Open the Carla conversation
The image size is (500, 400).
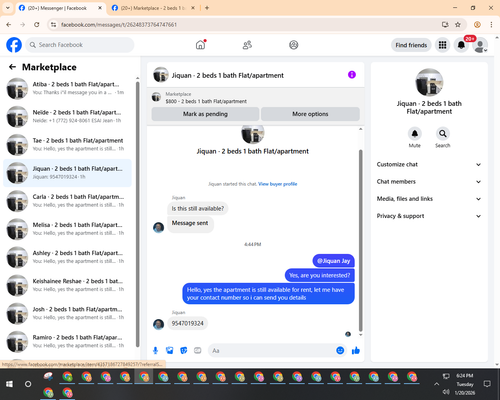(68, 201)
